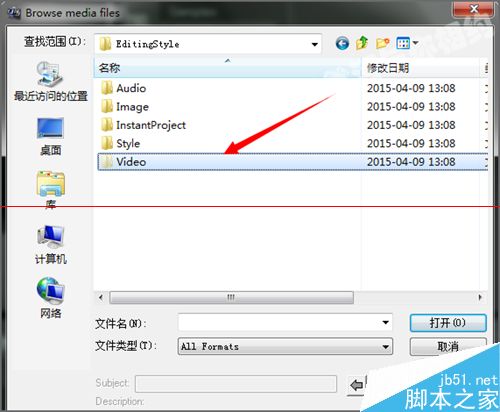The height and width of the screenshot is (412, 500).
Task: Click the Browse media files title icon
Action: click(x=15, y=13)
